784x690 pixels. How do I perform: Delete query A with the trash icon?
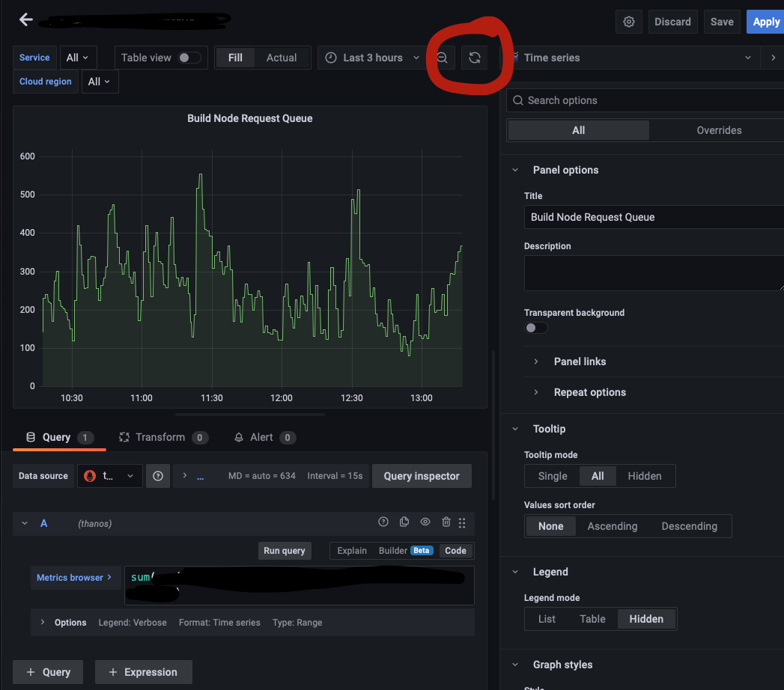(446, 522)
